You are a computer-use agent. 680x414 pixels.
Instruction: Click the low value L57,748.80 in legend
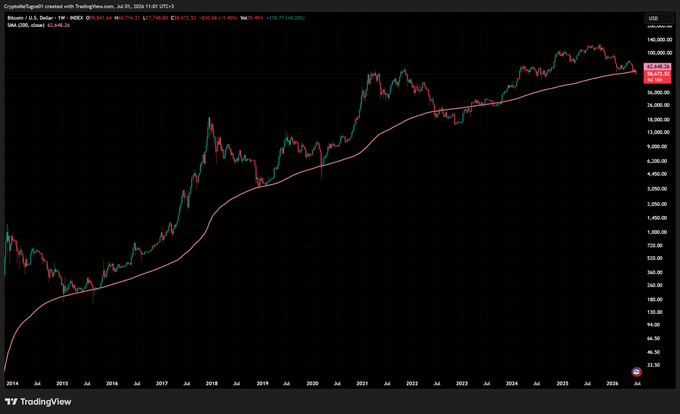pyautogui.click(x=155, y=18)
